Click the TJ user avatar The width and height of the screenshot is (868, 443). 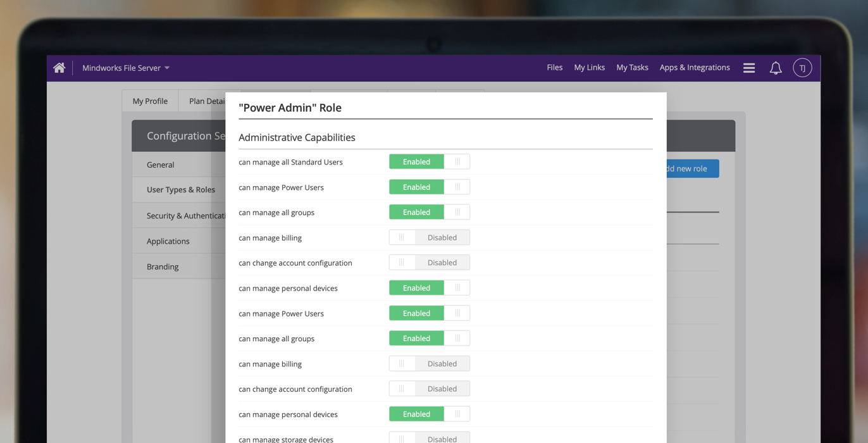coord(802,68)
